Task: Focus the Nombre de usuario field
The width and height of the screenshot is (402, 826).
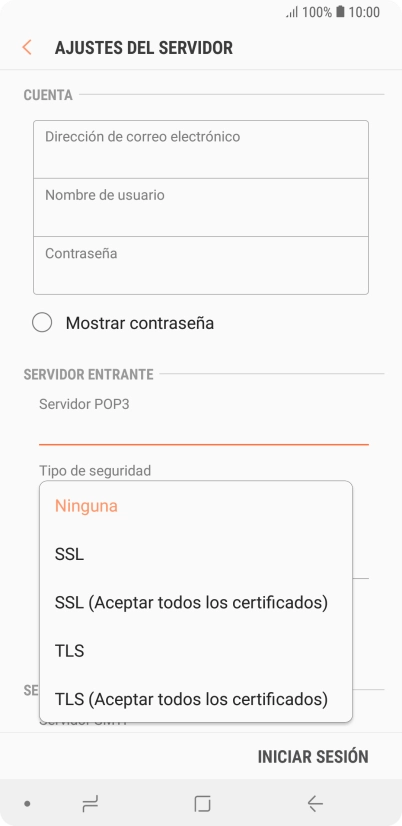Action: pyautogui.click(x=201, y=208)
